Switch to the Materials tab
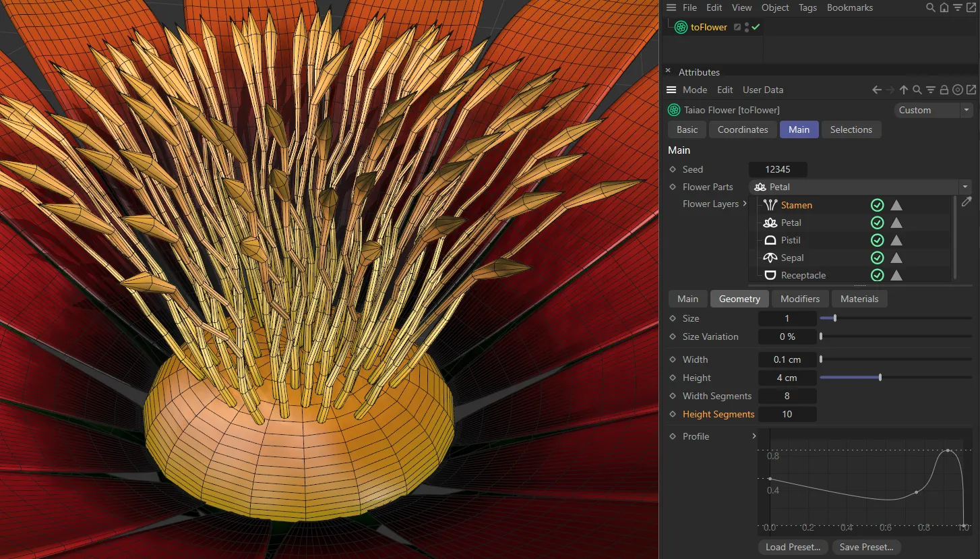980x559 pixels. 859,298
